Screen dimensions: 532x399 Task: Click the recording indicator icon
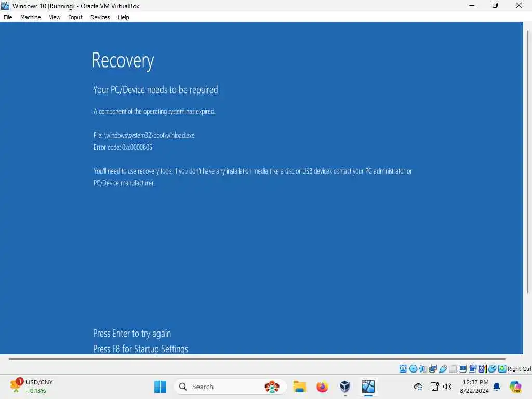(472, 368)
